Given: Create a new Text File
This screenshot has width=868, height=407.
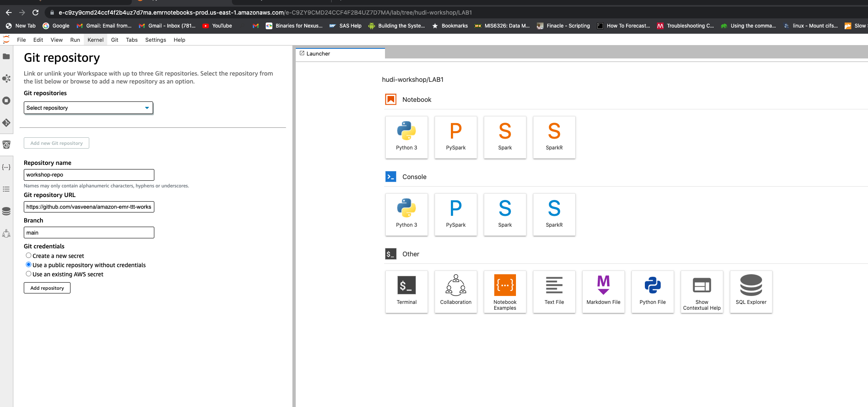Looking at the screenshot, I should click(554, 292).
